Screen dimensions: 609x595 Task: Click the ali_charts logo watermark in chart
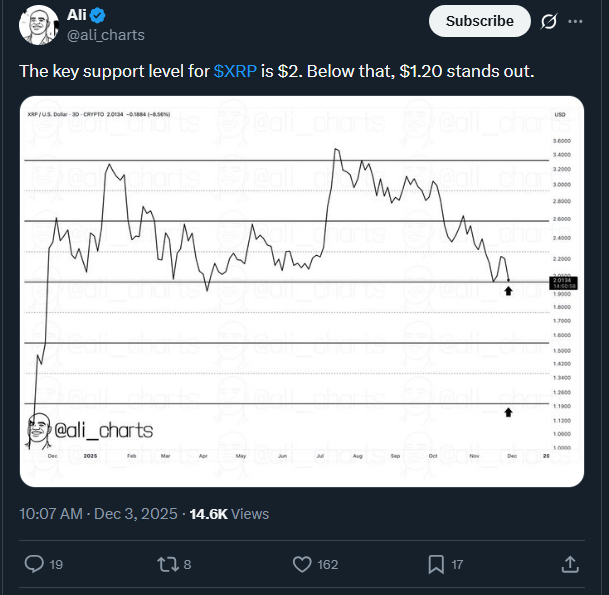pos(90,431)
